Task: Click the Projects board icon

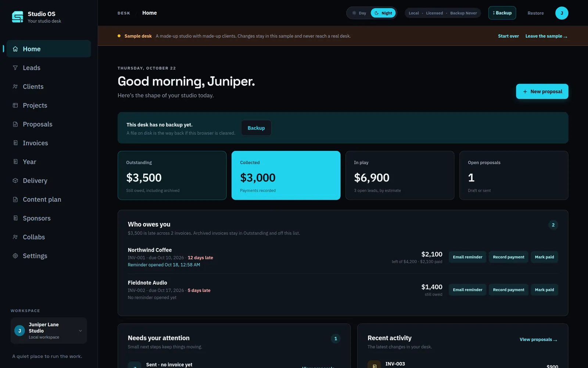Action: pyautogui.click(x=15, y=105)
